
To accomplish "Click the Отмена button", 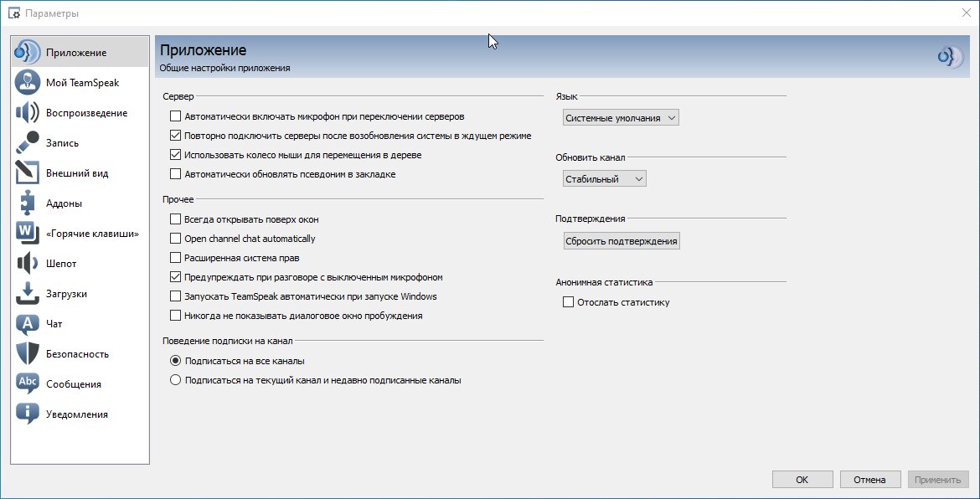I will click(x=870, y=480).
